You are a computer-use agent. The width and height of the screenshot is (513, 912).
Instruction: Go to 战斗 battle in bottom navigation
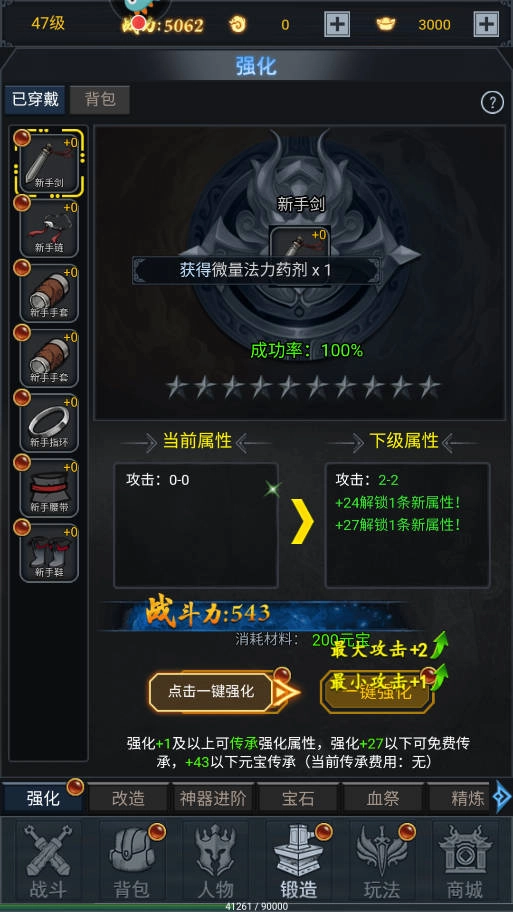coord(48,860)
